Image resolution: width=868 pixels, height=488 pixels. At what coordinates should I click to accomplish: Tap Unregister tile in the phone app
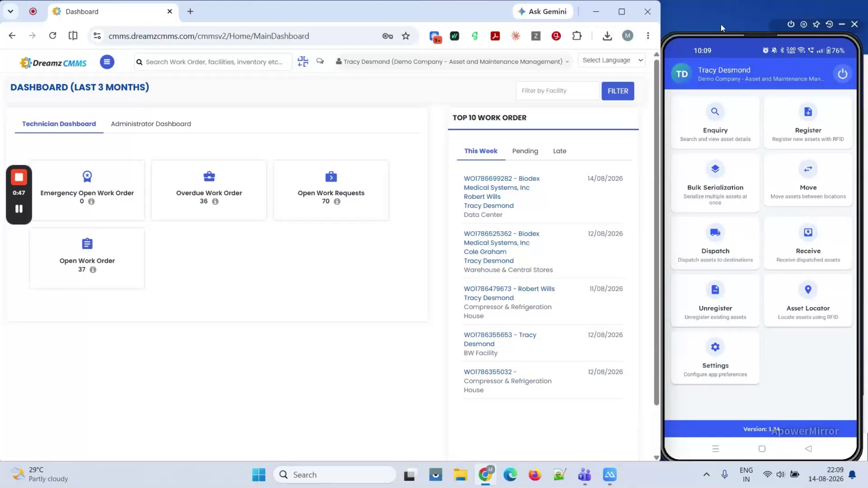pyautogui.click(x=715, y=300)
